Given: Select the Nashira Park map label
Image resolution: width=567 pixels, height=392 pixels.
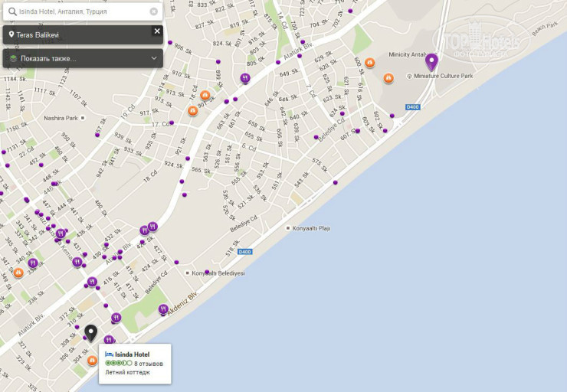Looking at the screenshot, I should [61, 118].
